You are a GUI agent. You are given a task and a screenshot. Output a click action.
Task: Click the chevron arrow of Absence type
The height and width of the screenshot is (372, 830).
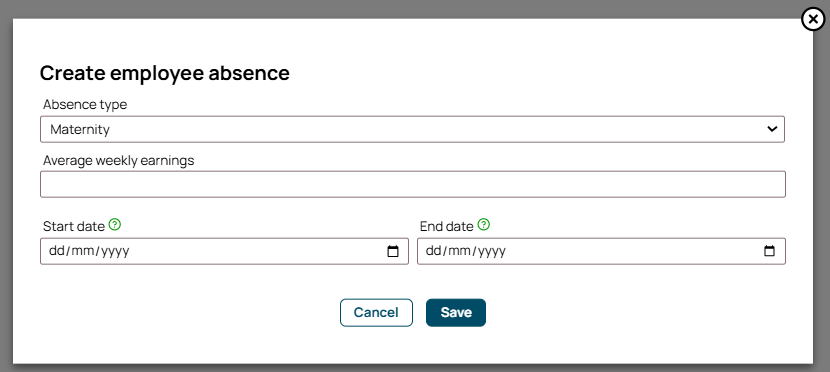tap(772, 129)
